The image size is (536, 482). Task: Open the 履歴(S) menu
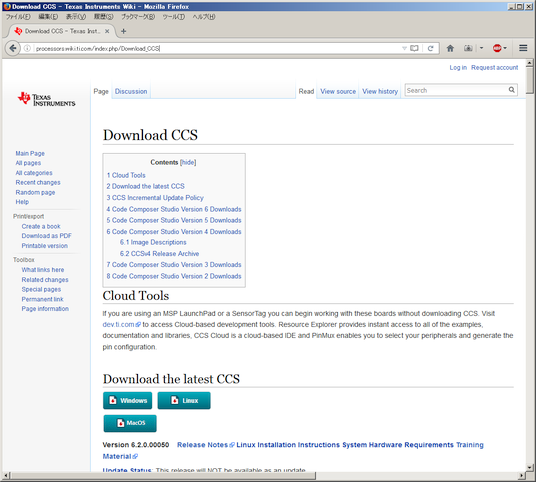tap(103, 17)
